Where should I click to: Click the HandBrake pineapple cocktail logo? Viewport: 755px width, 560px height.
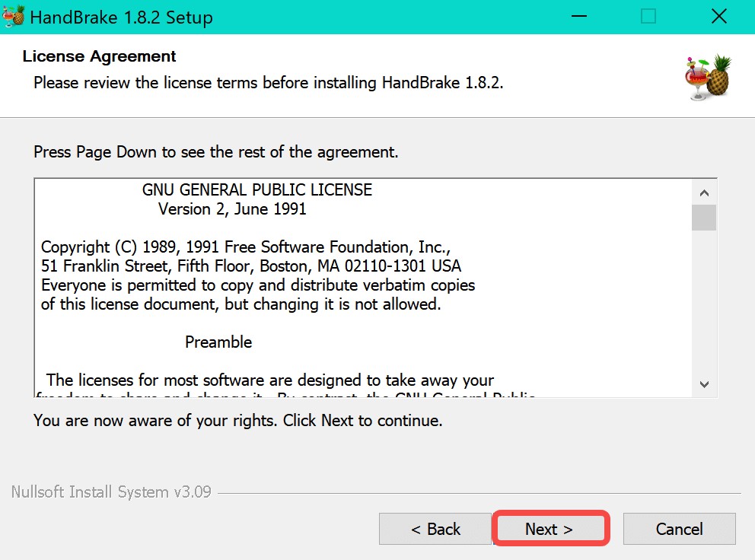[708, 77]
